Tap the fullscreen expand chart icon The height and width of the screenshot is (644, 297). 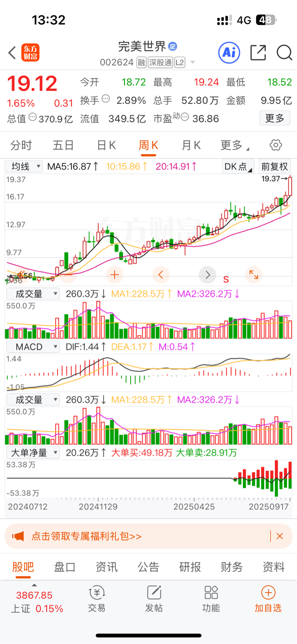coord(254,275)
